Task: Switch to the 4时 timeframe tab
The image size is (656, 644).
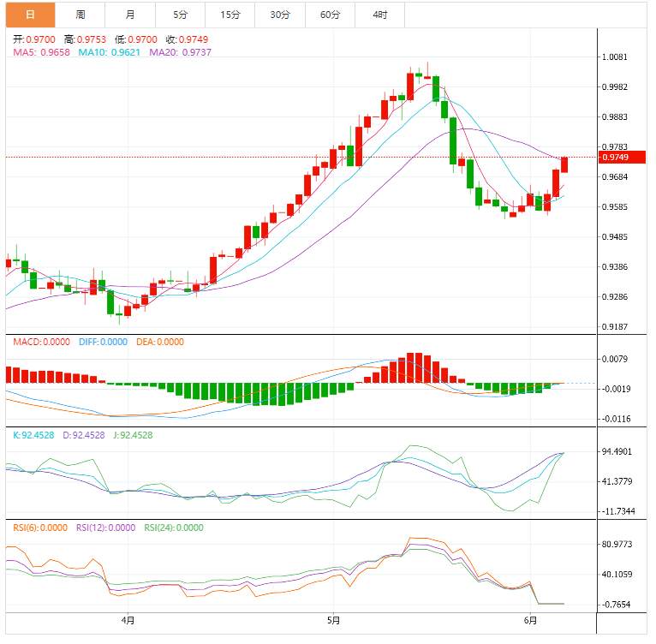Action: tap(379, 15)
